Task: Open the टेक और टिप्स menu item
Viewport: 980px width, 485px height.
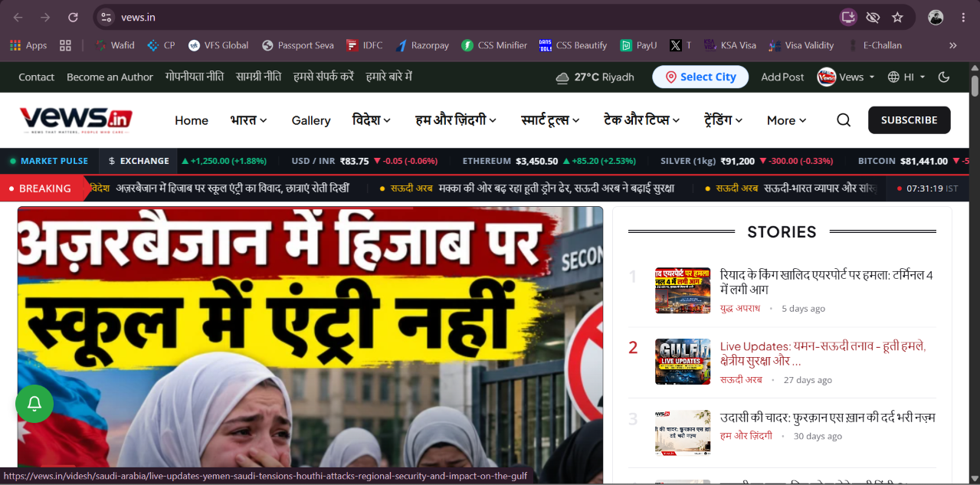Action: pos(642,120)
